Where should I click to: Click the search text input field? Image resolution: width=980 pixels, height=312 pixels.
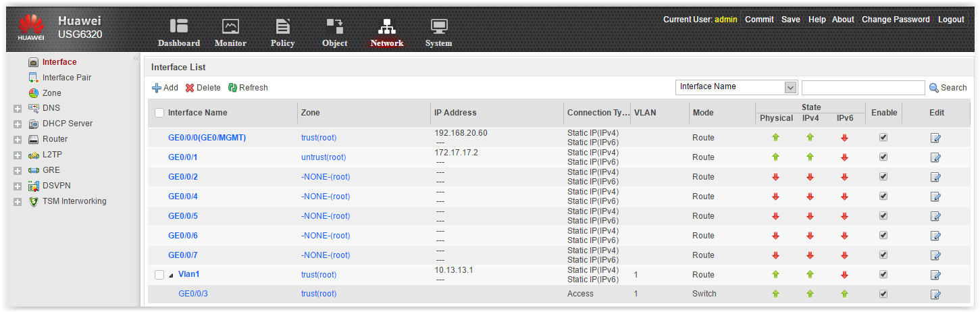pyautogui.click(x=862, y=88)
